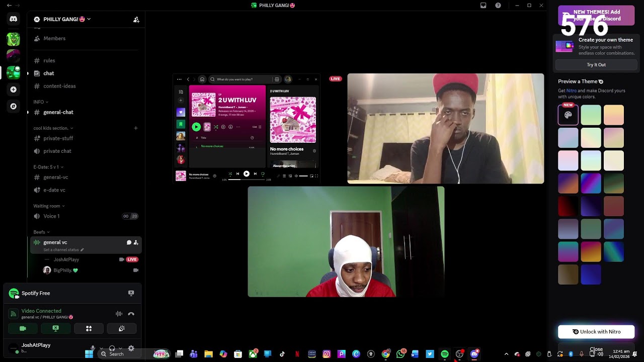Mute microphone in user panel
Screen dimensions: 644x362
tap(93, 348)
